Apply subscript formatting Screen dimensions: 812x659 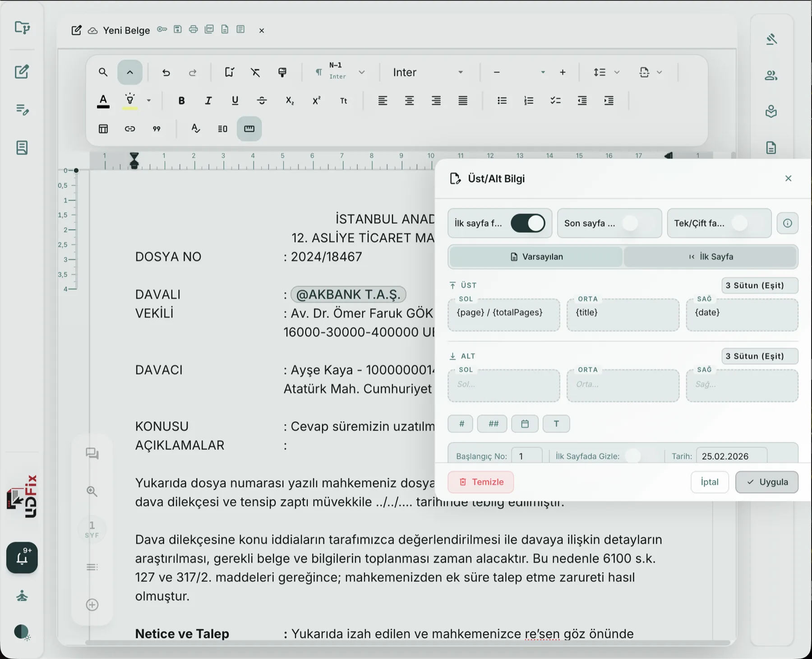pos(290,101)
